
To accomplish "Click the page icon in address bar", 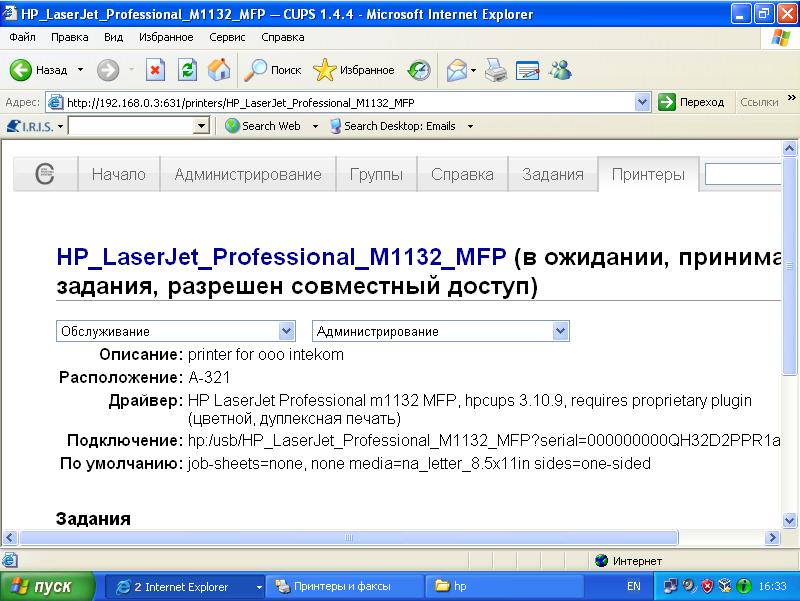I will [55, 103].
